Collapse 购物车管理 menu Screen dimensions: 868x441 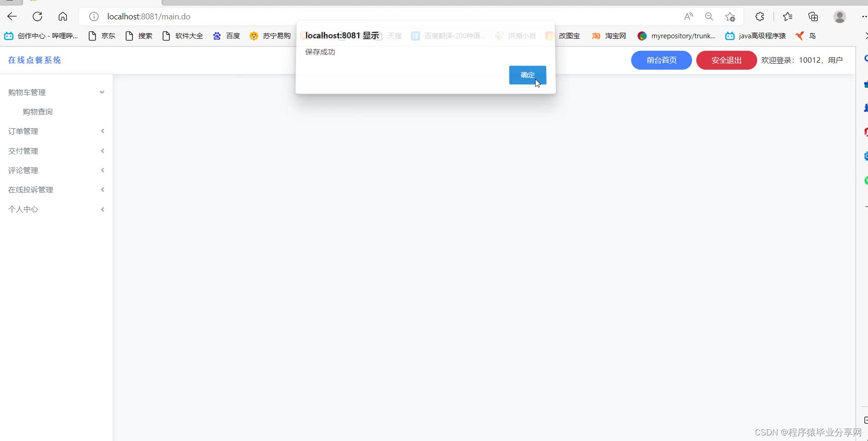[x=56, y=92]
